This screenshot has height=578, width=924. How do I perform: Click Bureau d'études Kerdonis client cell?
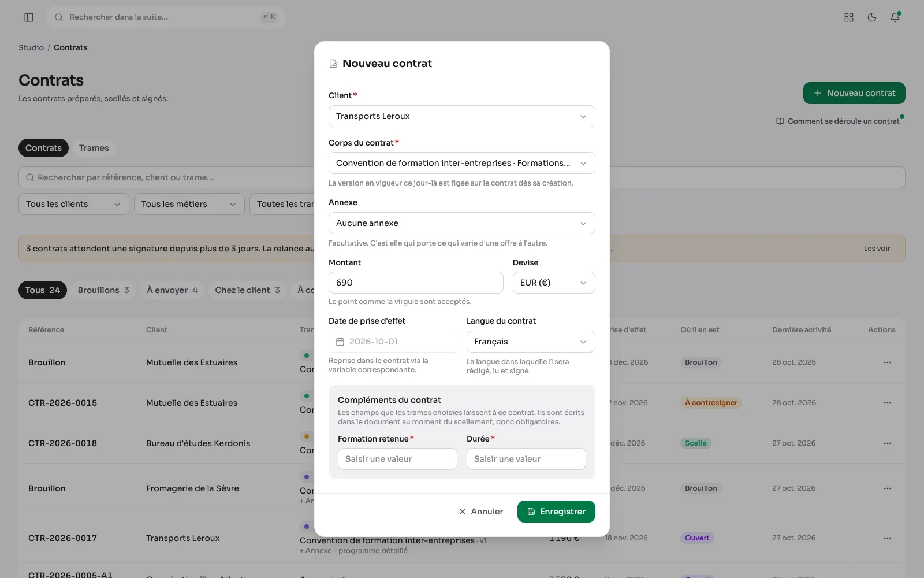click(198, 443)
